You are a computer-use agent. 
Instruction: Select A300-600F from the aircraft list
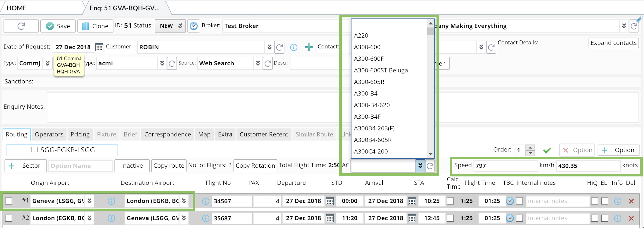pos(369,59)
